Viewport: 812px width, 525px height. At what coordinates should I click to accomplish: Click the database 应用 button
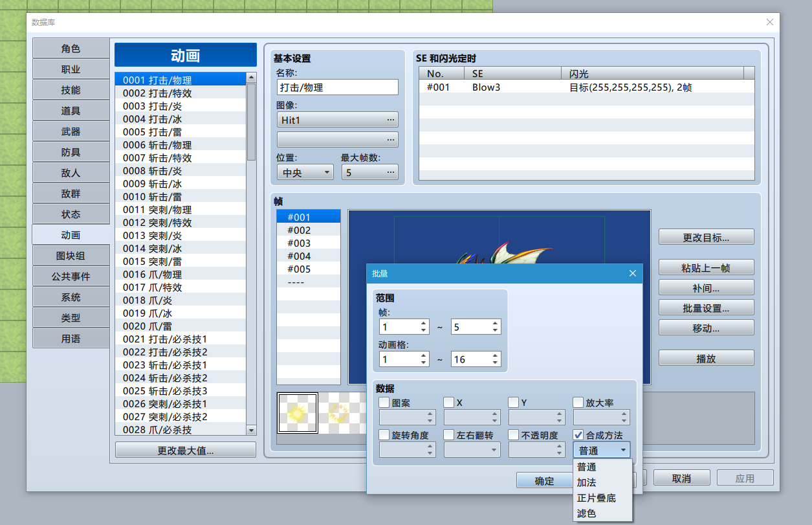pos(745,478)
